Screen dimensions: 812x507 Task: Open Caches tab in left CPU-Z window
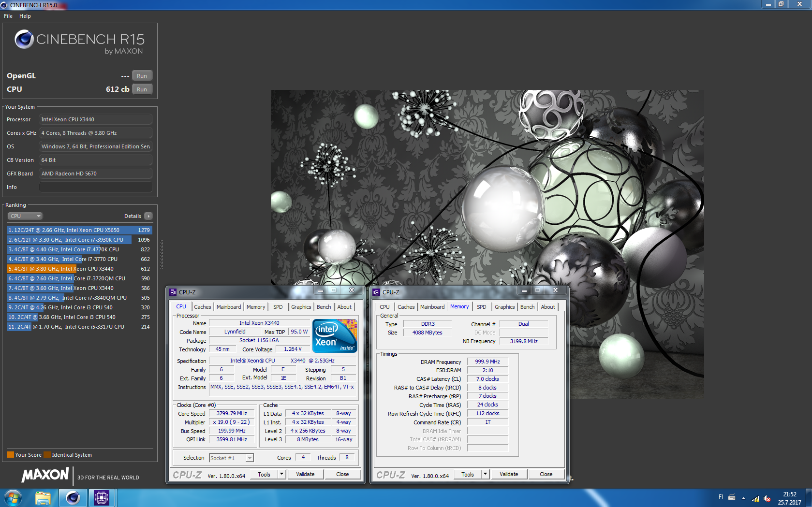pyautogui.click(x=203, y=307)
